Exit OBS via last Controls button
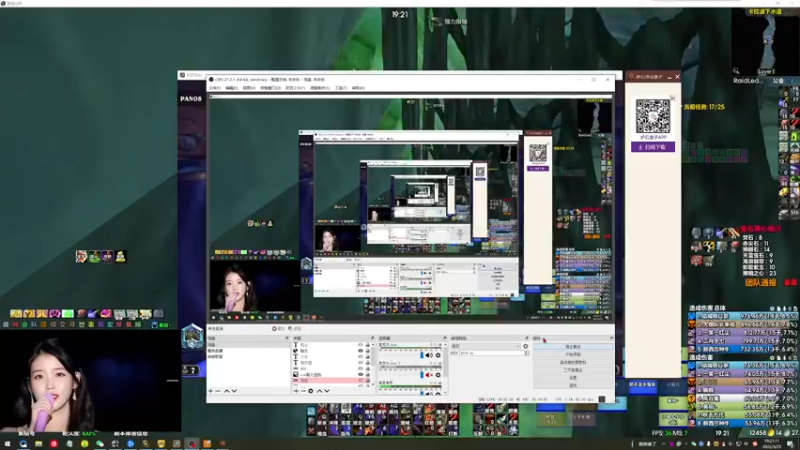The width and height of the screenshot is (800, 450). click(x=573, y=385)
